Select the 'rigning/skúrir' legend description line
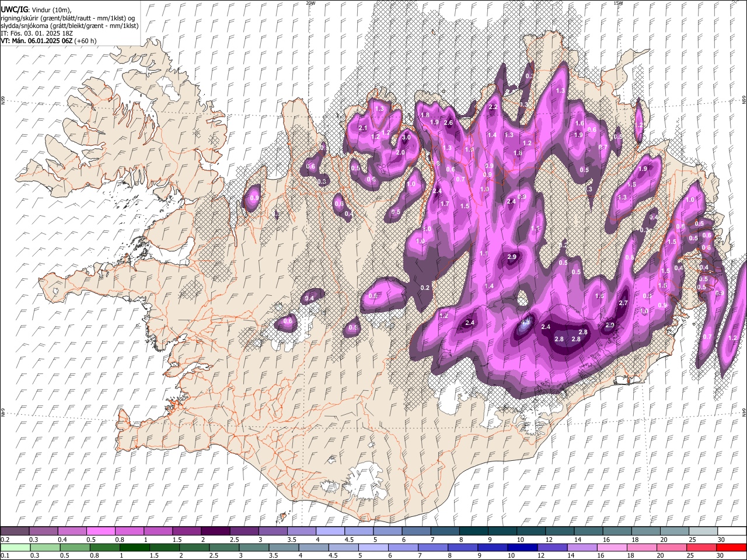The width and height of the screenshot is (747, 560). coord(68,17)
